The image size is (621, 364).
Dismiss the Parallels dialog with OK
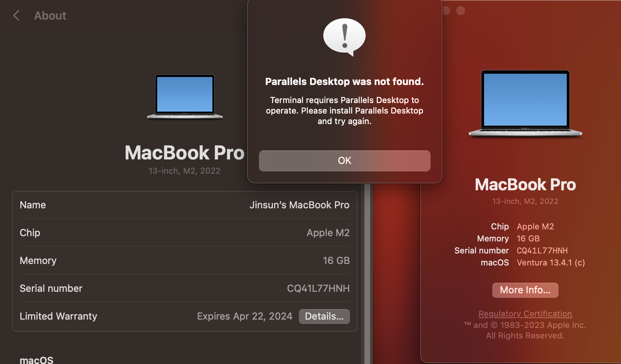pyautogui.click(x=344, y=161)
